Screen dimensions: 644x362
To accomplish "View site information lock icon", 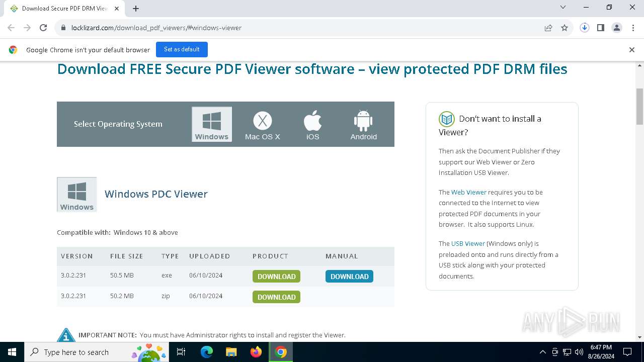I will 63,28.
